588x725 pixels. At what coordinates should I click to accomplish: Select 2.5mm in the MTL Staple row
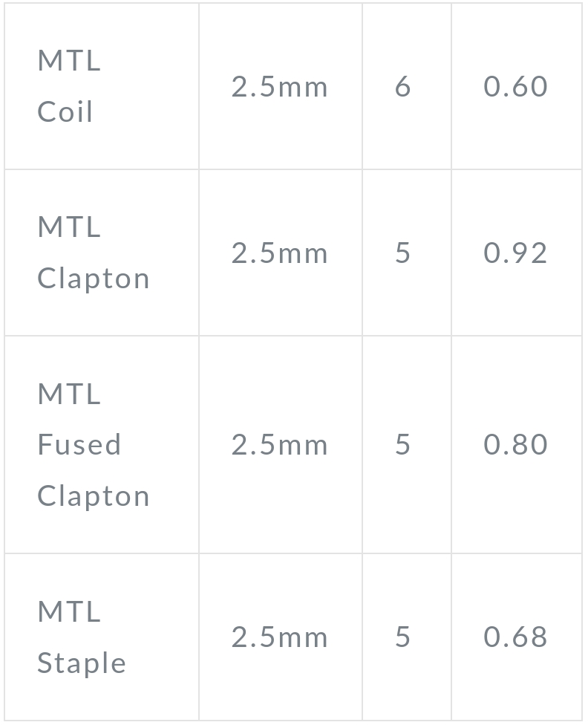(279, 637)
